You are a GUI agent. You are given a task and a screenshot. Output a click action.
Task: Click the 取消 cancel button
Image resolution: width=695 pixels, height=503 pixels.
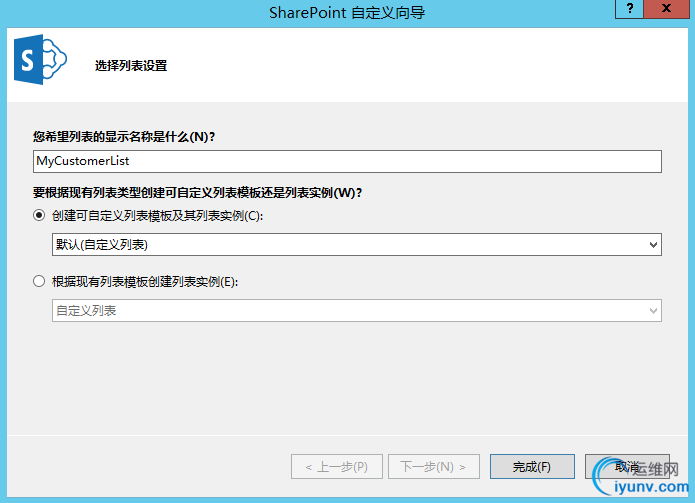(627, 467)
